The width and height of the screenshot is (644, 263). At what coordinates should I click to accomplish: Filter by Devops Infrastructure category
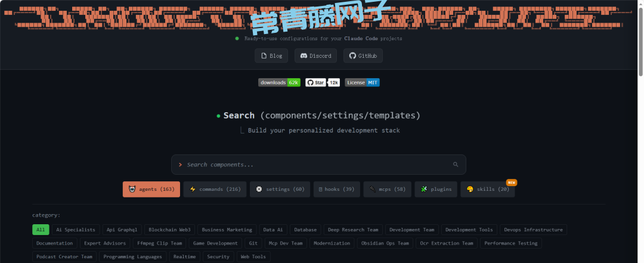click(x=532, y=230)
